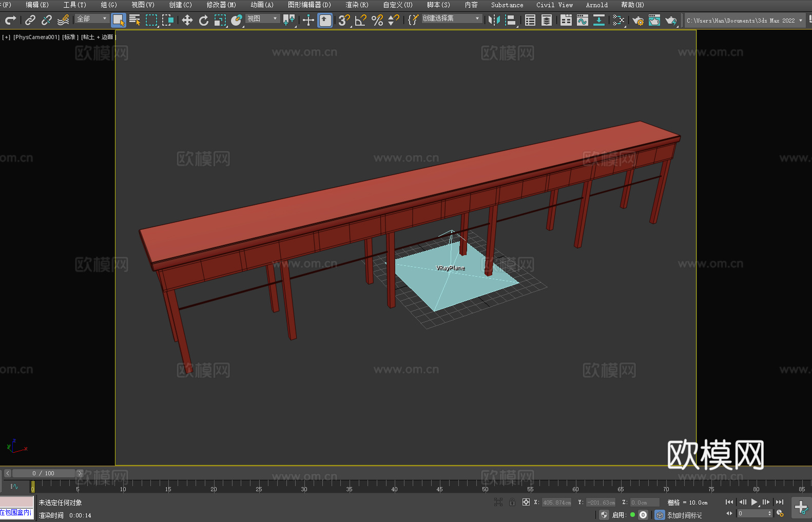Open Arnold menu
The image size is (812, 522).
pyautogui.click(x=597, y=5)
